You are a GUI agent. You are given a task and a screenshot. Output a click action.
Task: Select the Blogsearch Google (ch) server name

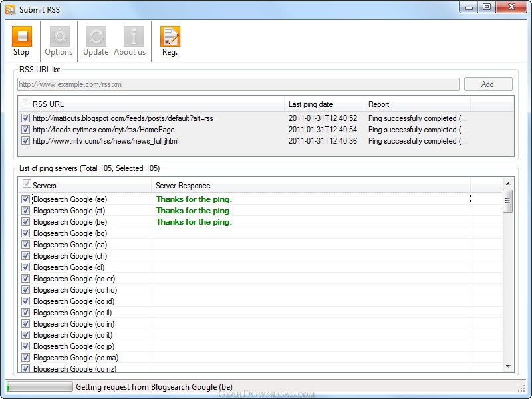click(70, 256)
